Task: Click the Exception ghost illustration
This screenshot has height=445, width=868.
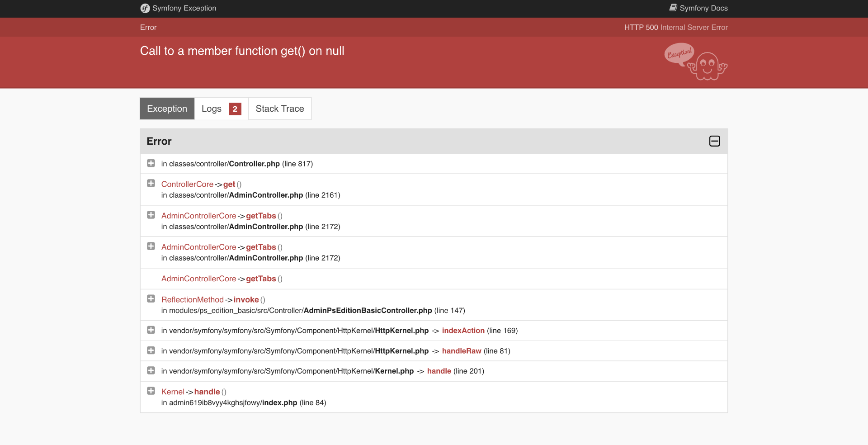Action: tap(696, 62)
